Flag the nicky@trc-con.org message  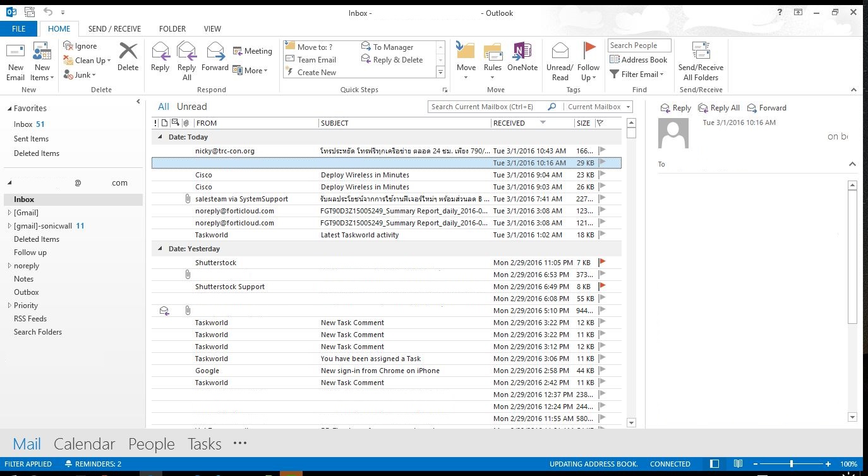coord(602,151)
